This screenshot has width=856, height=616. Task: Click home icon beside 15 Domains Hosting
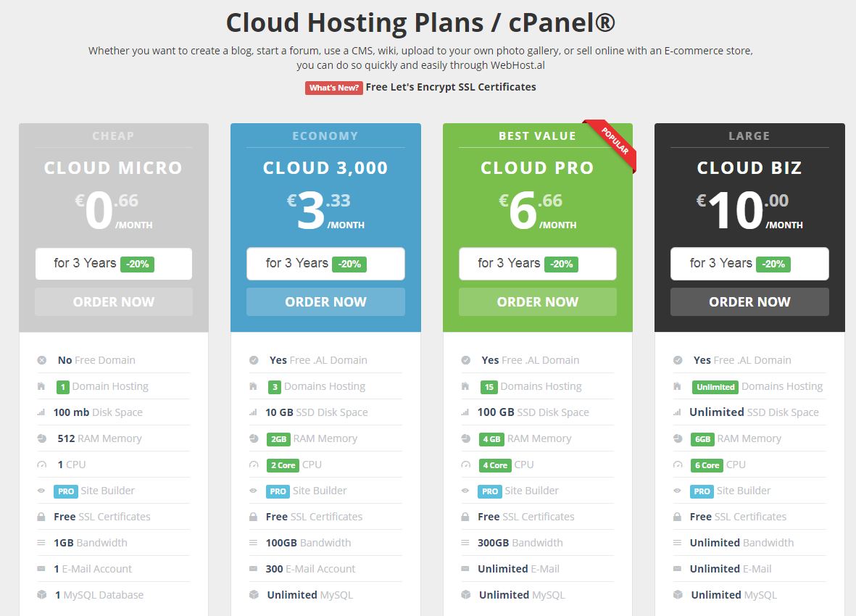coord(465,386)
